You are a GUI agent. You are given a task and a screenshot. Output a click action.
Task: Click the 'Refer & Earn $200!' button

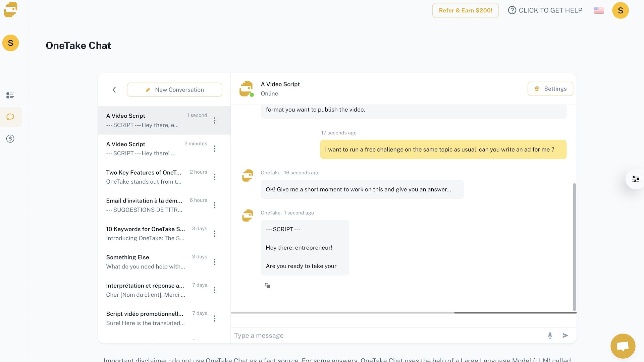465,10
